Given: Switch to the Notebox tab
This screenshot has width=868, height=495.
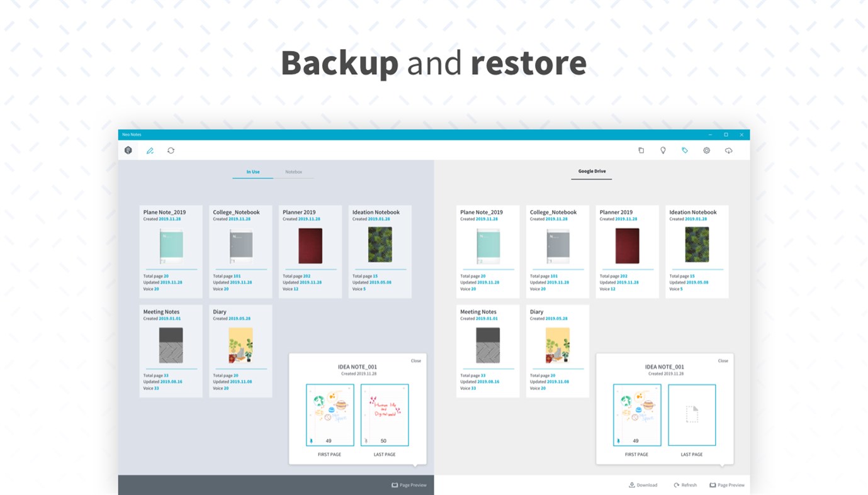Looking at the screenshot, I should [293, 171].
